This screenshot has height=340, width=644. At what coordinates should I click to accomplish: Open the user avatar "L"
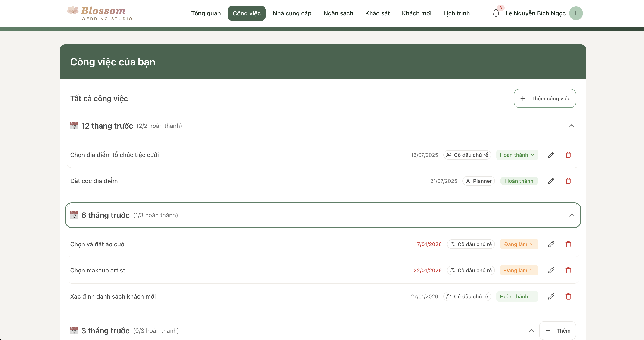[x=576, y=13]
